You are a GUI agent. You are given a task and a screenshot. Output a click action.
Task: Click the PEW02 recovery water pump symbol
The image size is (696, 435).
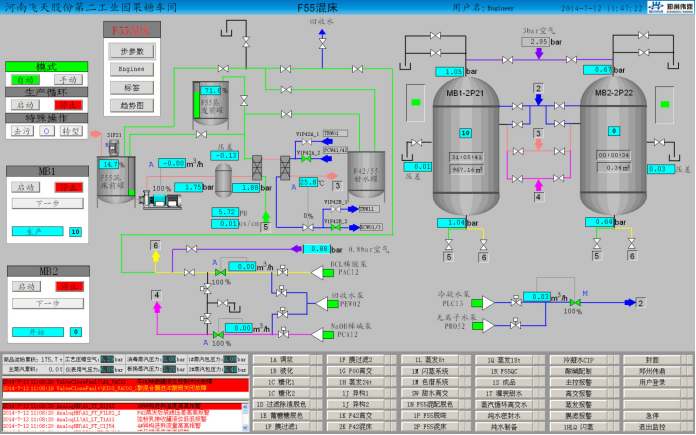327,304
